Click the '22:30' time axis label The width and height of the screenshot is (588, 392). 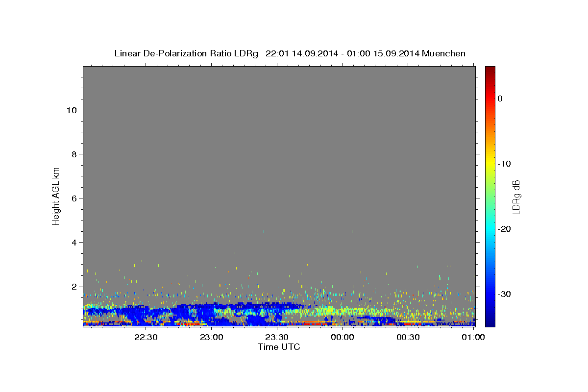click(147, 337)
